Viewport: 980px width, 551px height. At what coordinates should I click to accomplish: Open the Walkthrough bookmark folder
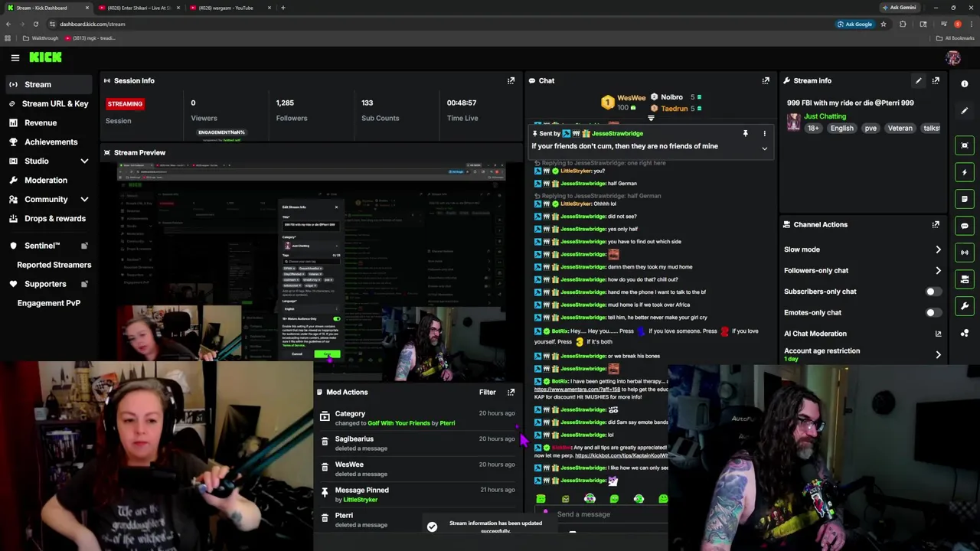[x=40, y=38]
